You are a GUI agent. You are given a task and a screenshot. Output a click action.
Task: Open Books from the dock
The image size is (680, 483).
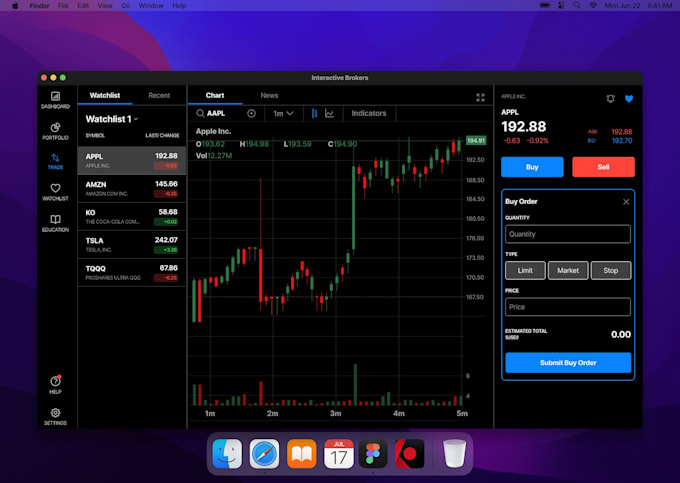click(x=301, y=454)
